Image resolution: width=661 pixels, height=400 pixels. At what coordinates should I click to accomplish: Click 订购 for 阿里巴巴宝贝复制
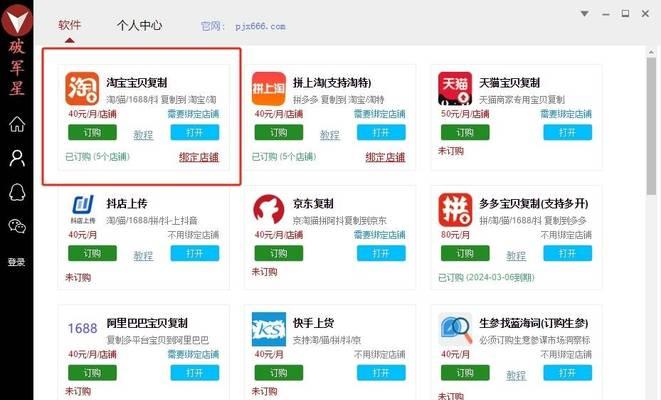[92, 373]
